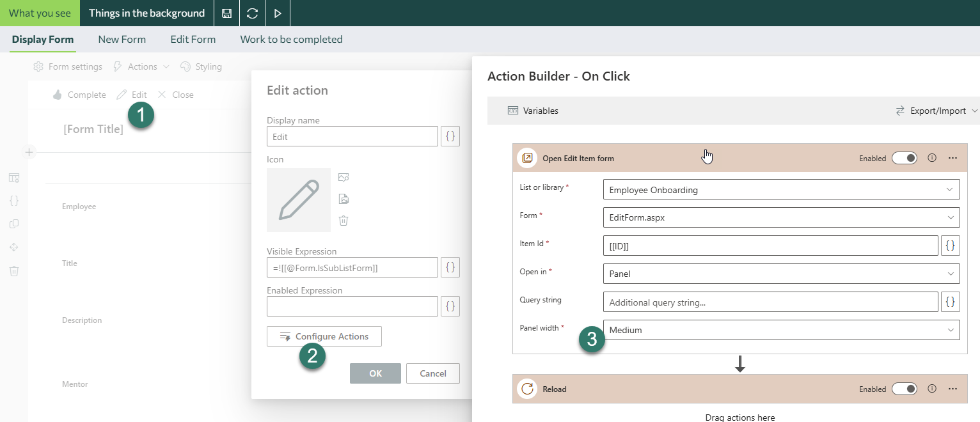Click info icon on Open Edit Item form
Screen dimensions: 980x422
(932, 158)
